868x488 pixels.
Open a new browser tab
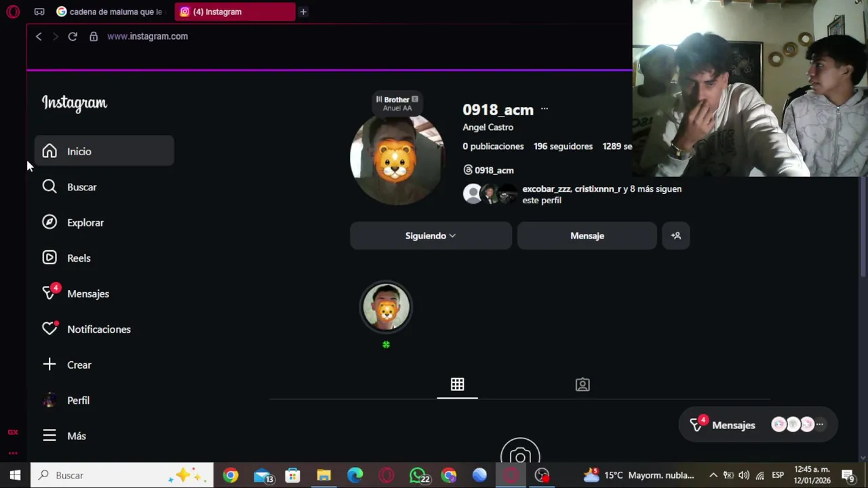tap(303, 12)
